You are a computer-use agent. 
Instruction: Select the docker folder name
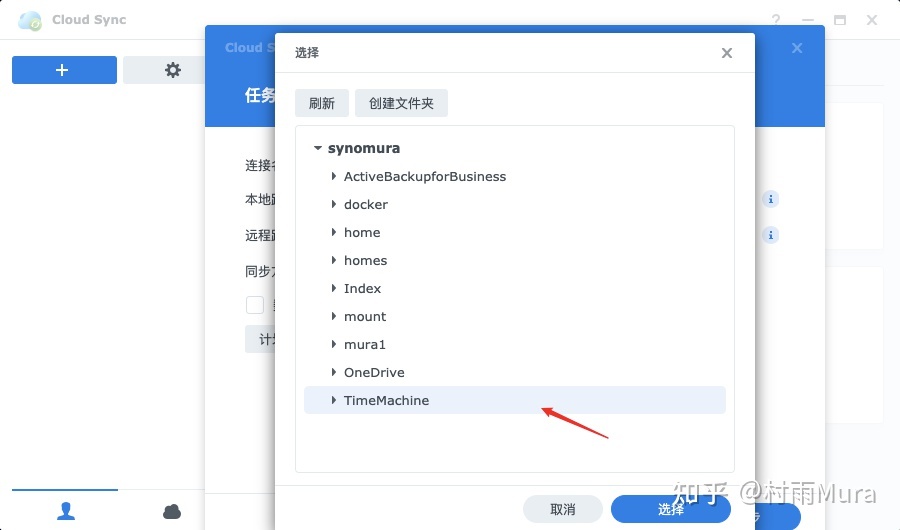coord(366,204)
